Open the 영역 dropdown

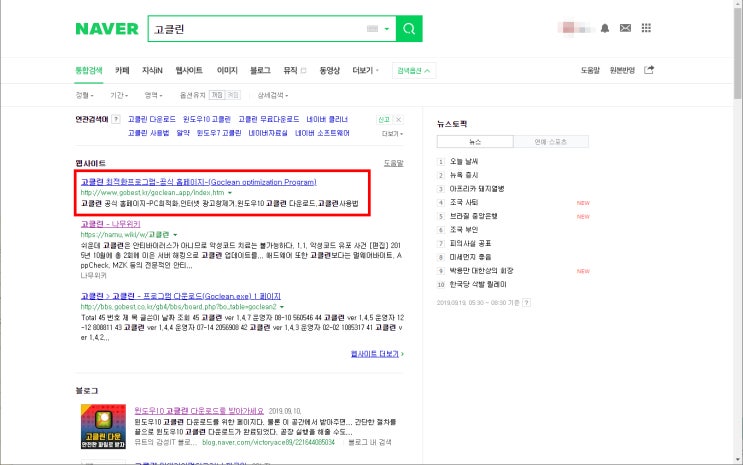click(154, 95)
